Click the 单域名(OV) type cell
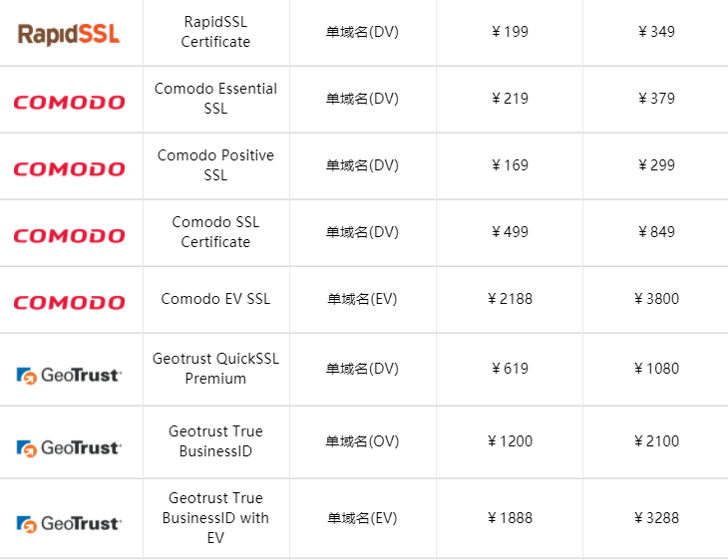The height and width of the screenshot is (560, 728). 362,441
